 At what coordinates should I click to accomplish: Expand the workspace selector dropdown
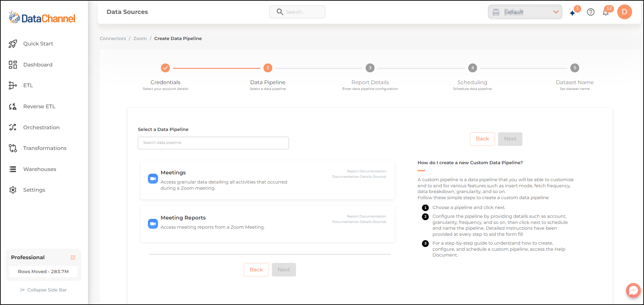click(x=525, y=12)
